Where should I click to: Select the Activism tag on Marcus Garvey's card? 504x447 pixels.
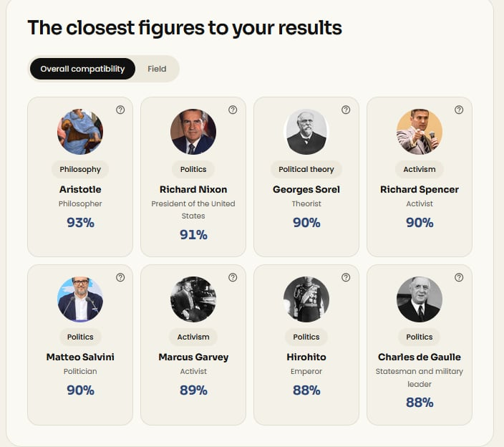193,337
